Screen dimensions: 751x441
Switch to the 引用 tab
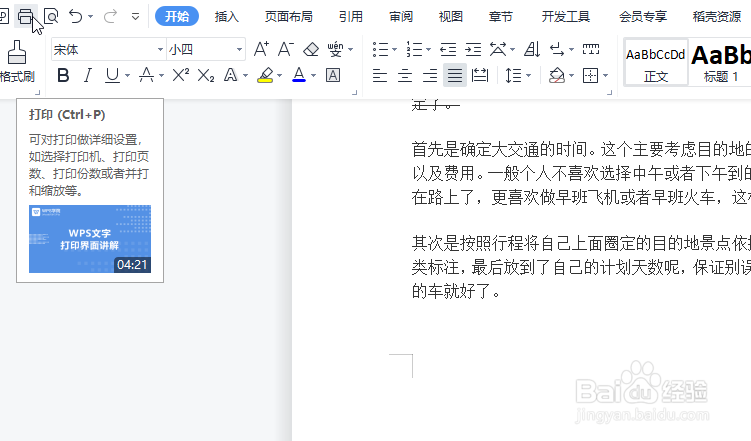(x=351, y=17)
